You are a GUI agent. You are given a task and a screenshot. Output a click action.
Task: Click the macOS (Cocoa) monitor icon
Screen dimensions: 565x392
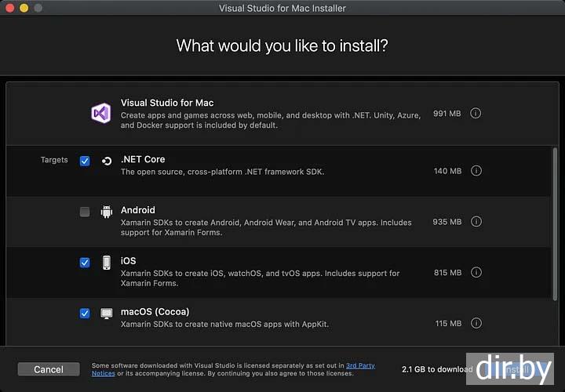[107, 314]
